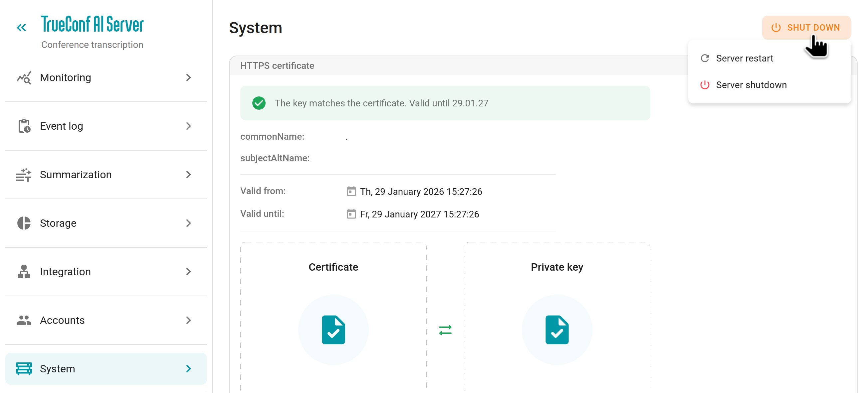The width and height of the screenshot is (868, 393).
Task: Click the Monitoring chart icon
Action: coord(24,78)
